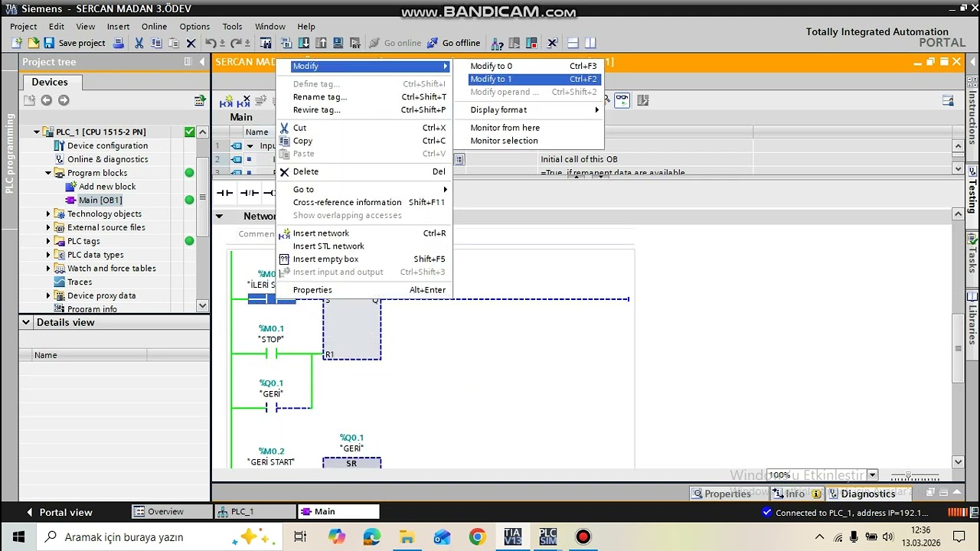Click the Copy toolbar icon
Screen dimensions: 980x551
point(156,44)
